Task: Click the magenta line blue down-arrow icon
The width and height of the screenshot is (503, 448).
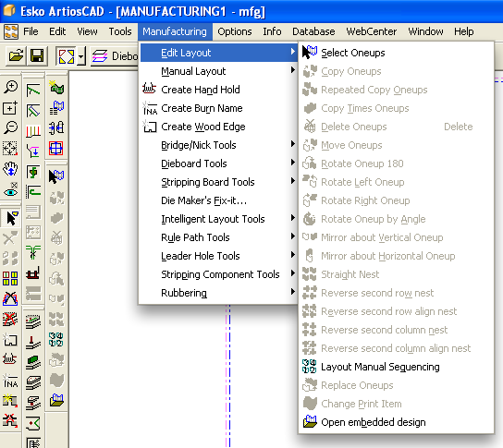Action: click(x=33, y=151)
